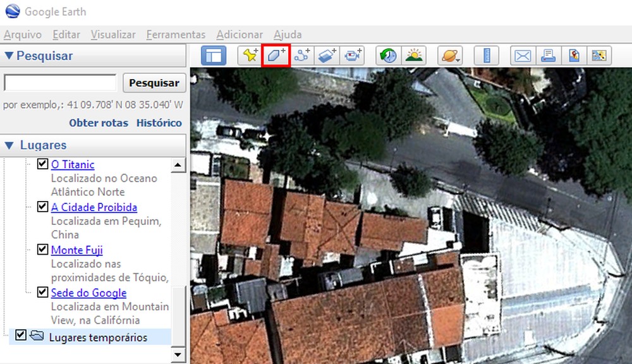Open the Ferramentas menu
632x364 pixels.
click(175, 35)
